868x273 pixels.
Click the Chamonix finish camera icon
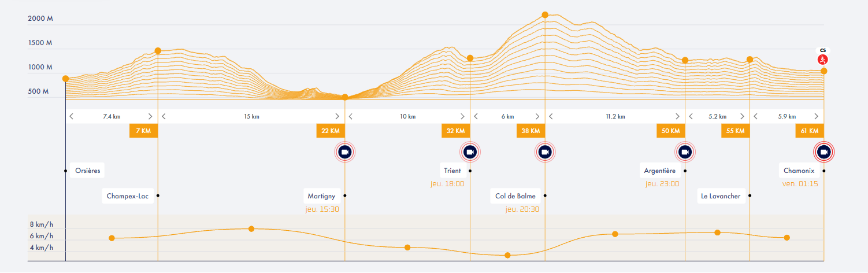coord(824,152)
